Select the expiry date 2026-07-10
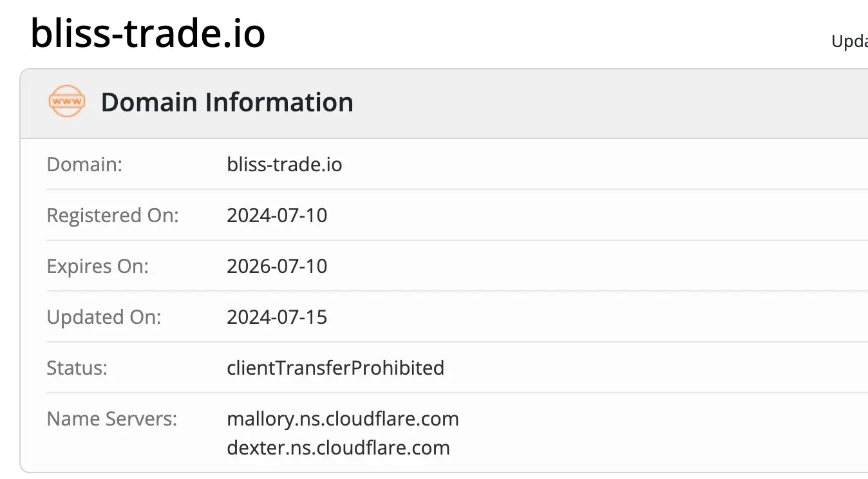The height and width of the screenshot is (479, 868). 277,266
